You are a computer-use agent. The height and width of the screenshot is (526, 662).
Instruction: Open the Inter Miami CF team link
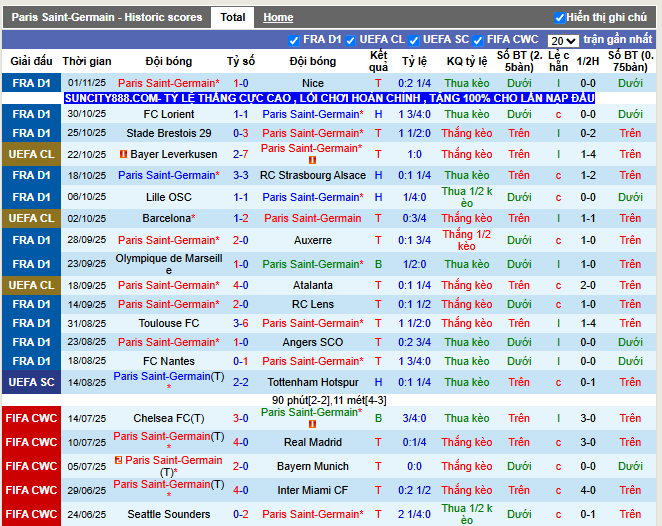coord(313,490)
